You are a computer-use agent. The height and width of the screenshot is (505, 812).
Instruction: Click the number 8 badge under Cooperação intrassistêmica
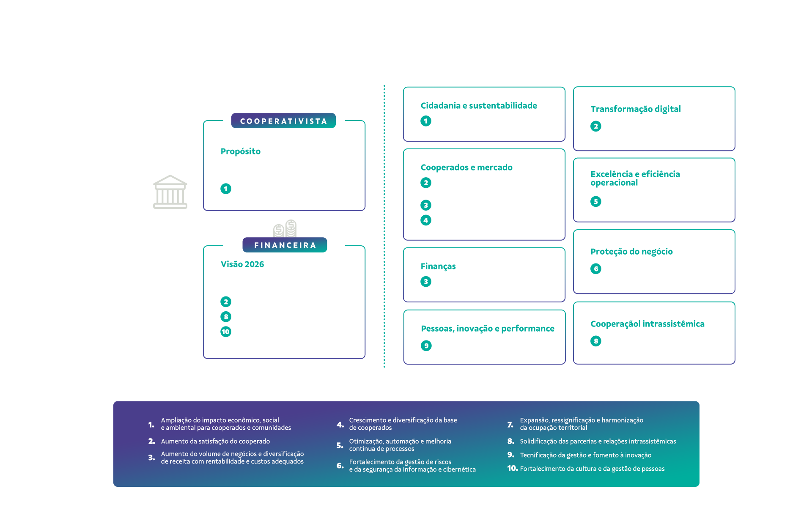pyautogui.click(x=595, y=341)
